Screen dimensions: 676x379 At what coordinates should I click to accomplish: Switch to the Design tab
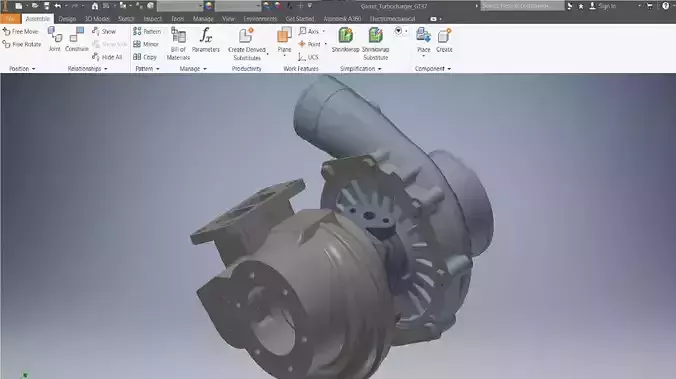coord(67,19)
